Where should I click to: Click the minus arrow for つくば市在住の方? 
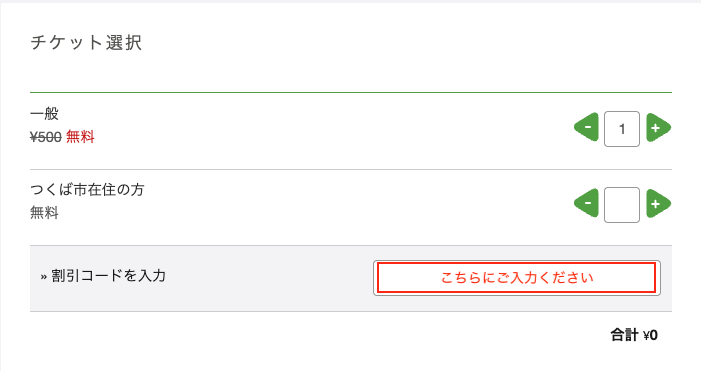point(587,203)
